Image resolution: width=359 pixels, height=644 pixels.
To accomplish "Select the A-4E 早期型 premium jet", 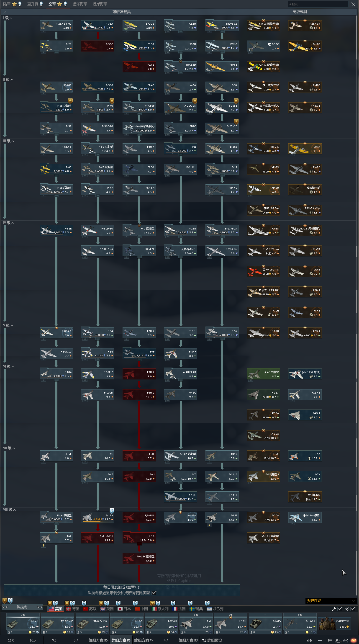I will pyautogui.click(x=264, y=374).
